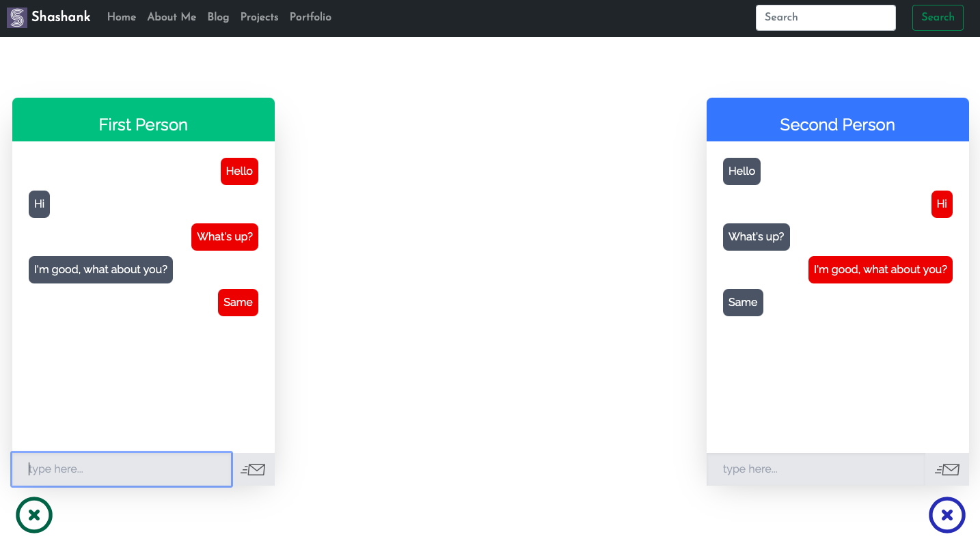Click the First Person chat header
This screenshot has width=980, height=556.
click(143, 124)
